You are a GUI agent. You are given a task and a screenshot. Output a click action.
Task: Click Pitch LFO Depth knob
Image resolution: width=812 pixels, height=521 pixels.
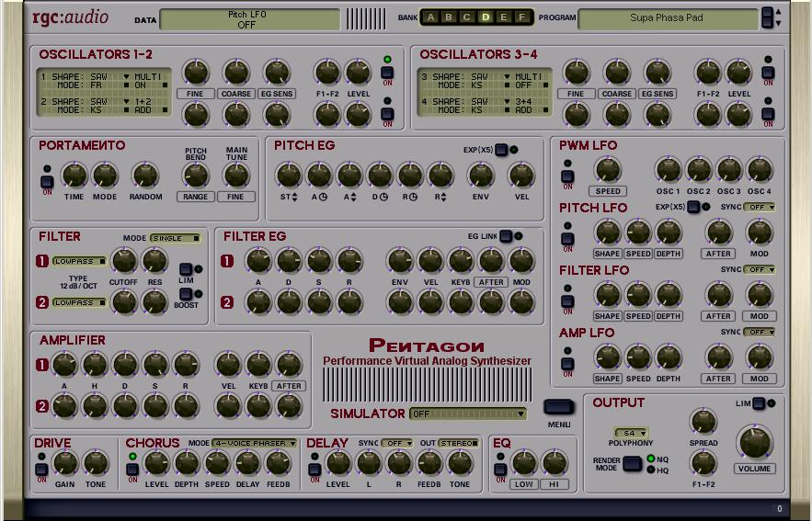click(669, 232)
